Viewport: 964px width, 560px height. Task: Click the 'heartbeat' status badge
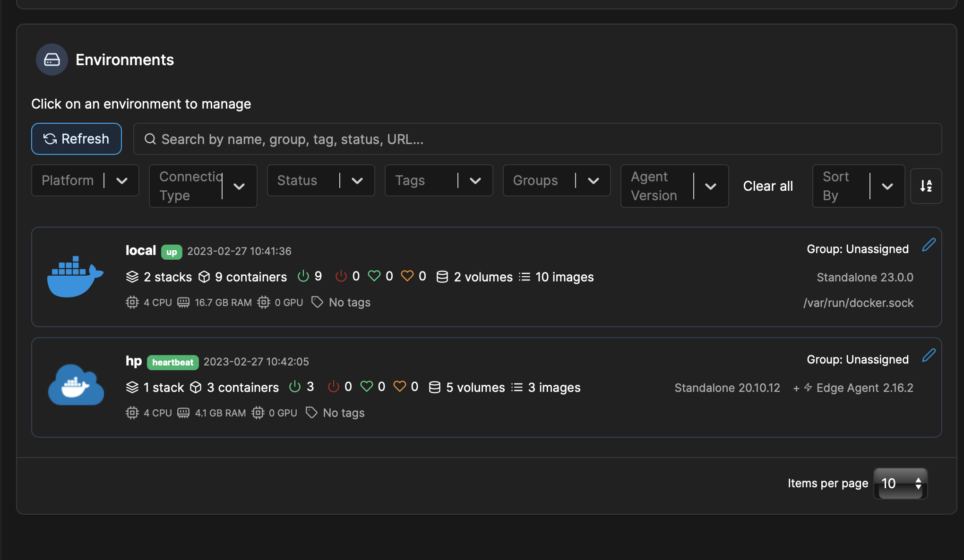173,362
